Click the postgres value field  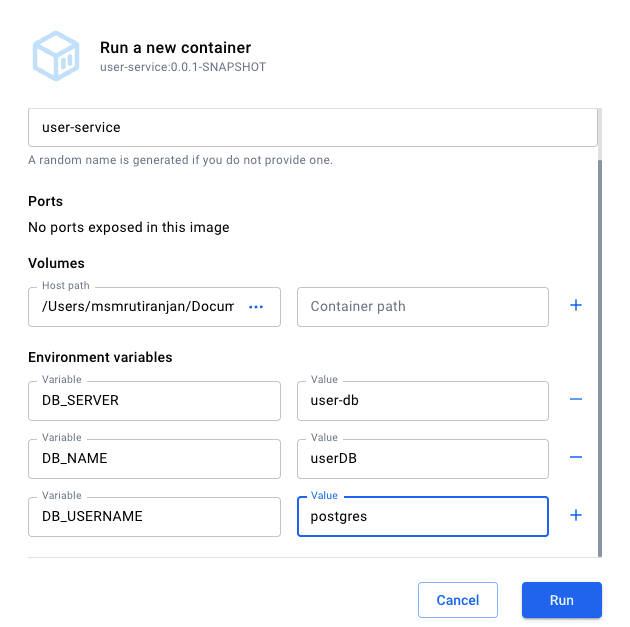(422, 517)
